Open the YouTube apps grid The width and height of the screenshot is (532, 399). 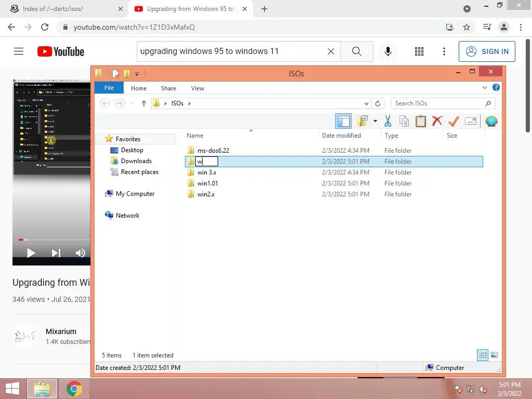419,51
